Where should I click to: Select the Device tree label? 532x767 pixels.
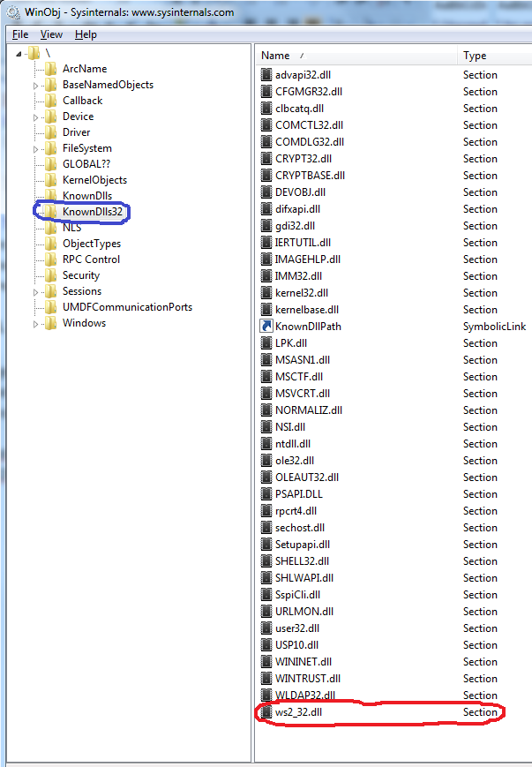[x=79, y=117]
